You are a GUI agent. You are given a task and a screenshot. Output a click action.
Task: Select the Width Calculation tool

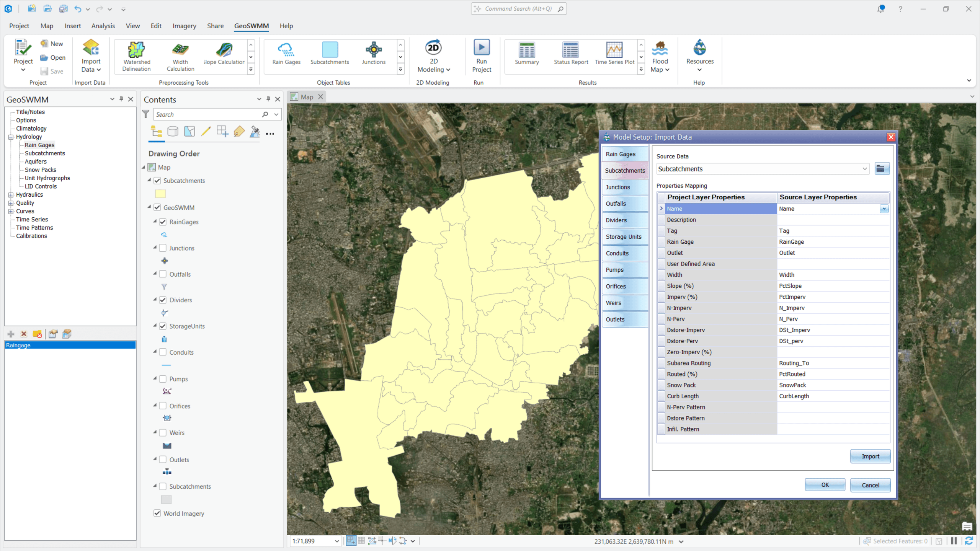(x=180, y=55)
